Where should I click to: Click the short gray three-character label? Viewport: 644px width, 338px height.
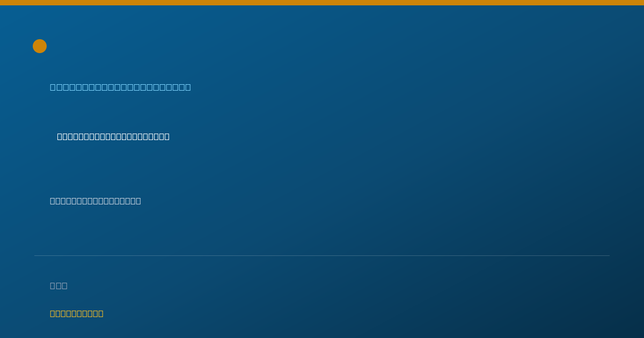pos(58,285)
